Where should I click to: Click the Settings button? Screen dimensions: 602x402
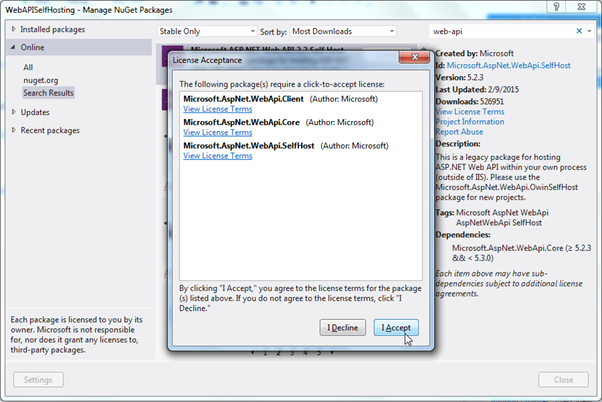[x=38, y=380]
